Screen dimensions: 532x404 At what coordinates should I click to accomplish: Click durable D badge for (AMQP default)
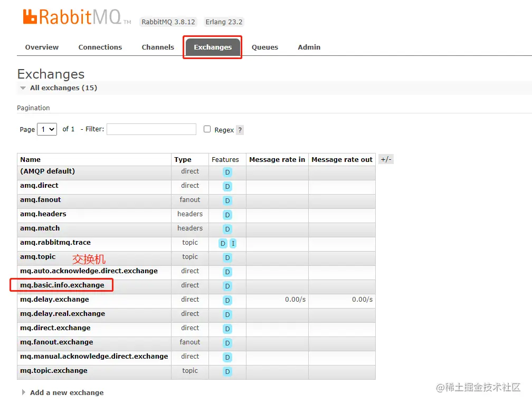click(x=227, y=172)
